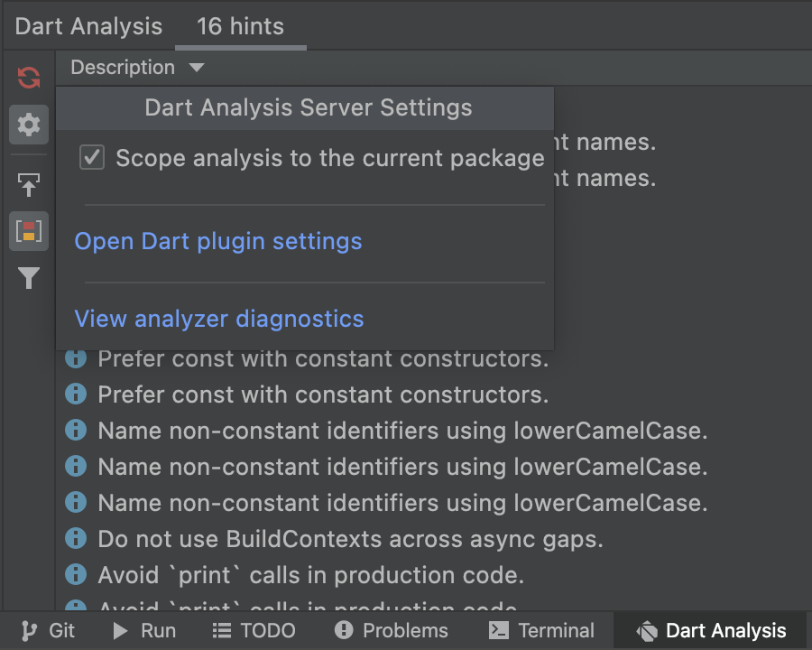Select the BuildContexts across async gaps hint

(350, 539)
